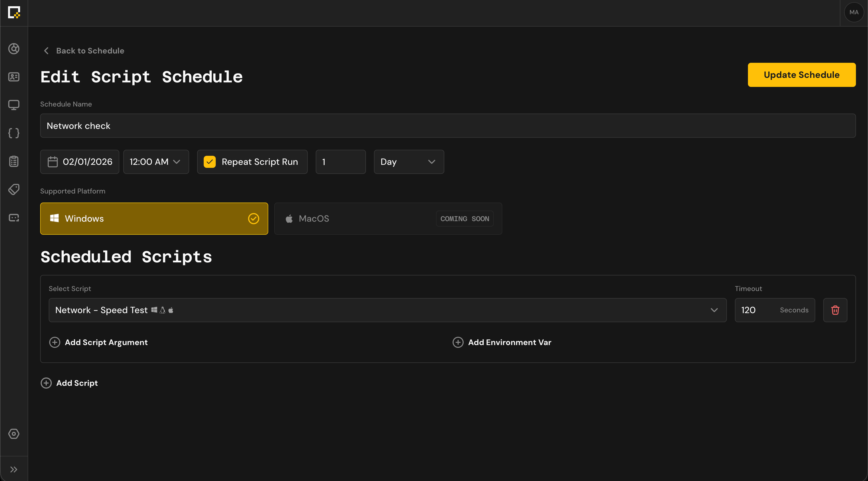Open the Day interval unit dropdown

[409, 162]
